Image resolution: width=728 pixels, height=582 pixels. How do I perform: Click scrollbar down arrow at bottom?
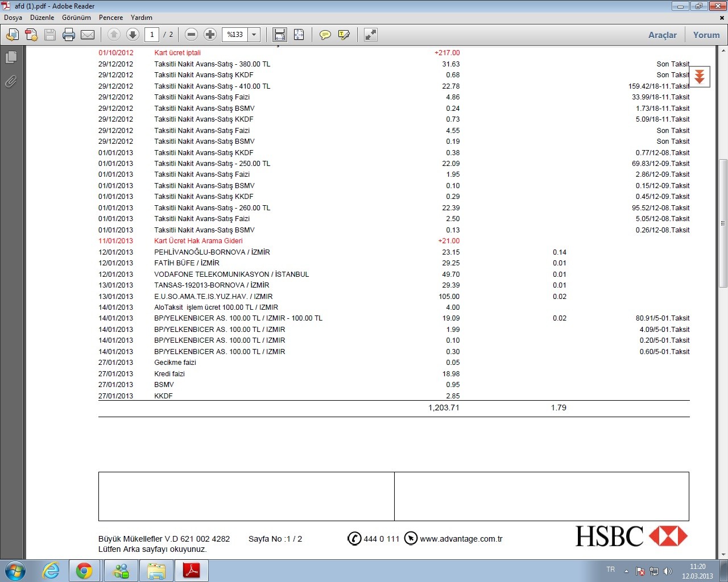coord(723,555)
